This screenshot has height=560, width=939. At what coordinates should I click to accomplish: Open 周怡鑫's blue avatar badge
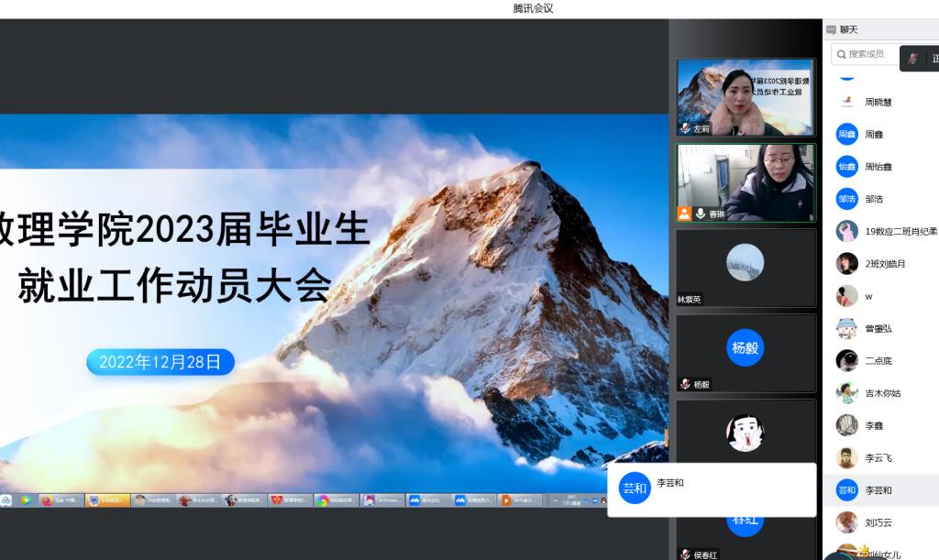click(x=846, y=167)
